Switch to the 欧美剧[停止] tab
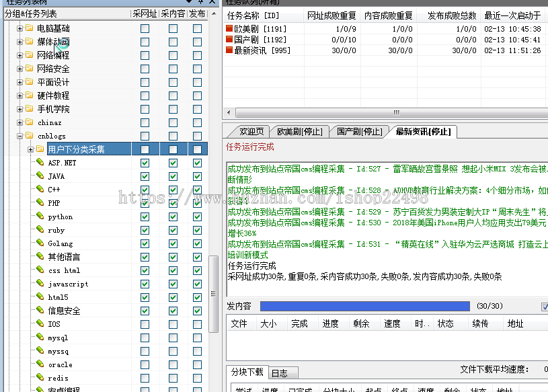 (x=300, y=131)
